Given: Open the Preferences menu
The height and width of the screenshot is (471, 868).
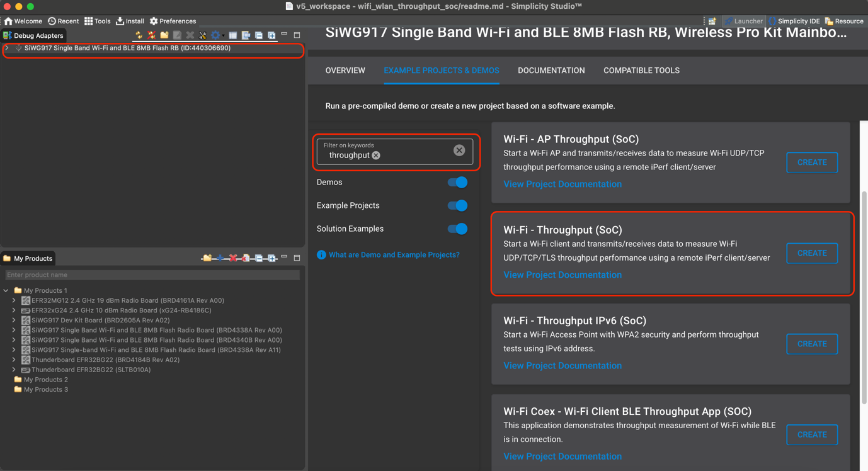Looking at the screenshot, I should [x=173, y=20].
